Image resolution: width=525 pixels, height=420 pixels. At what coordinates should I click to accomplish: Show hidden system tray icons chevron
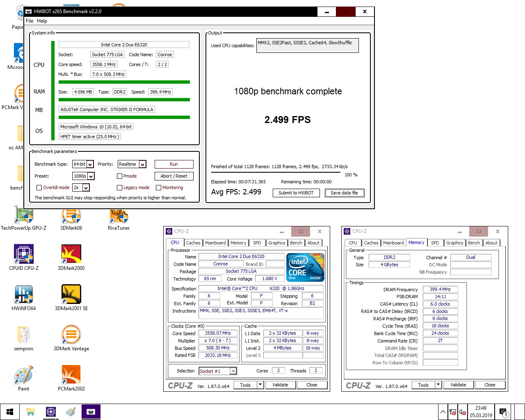443,412
